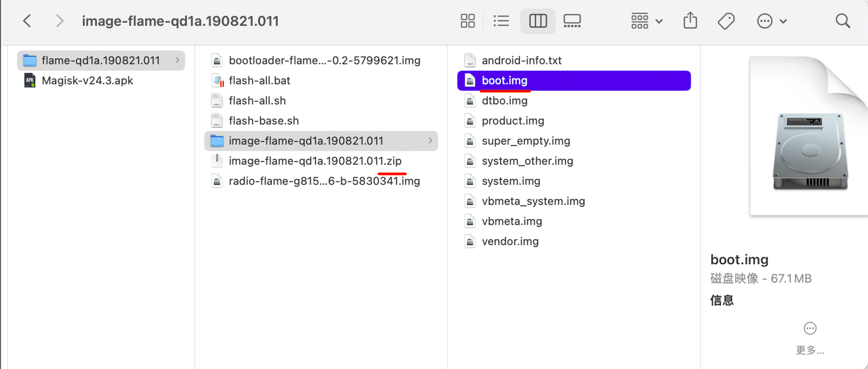Viewport: 868px width, 369px height.
Task: Select android-info.txt file
Action: [521, 61]
